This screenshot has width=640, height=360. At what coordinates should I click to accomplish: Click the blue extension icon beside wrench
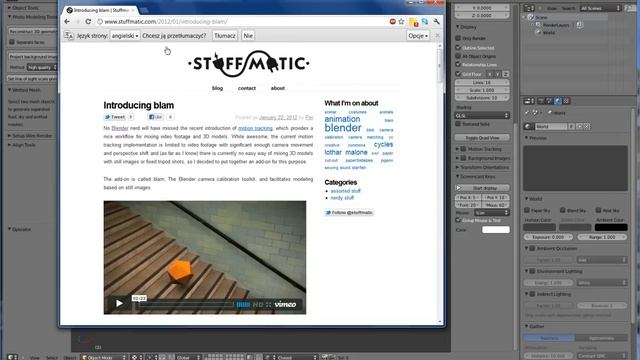click(425, 22)
